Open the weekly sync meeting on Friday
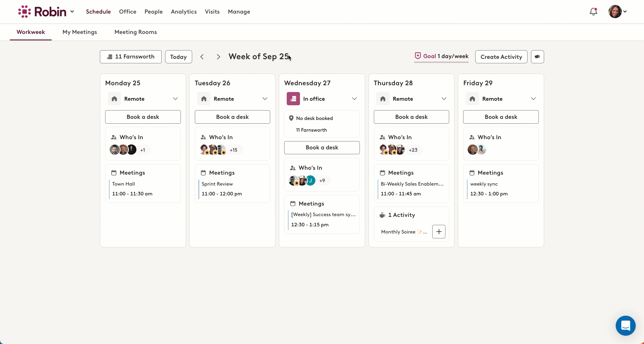The width and height of the screenshot is (644, 344). pos(501,189)
